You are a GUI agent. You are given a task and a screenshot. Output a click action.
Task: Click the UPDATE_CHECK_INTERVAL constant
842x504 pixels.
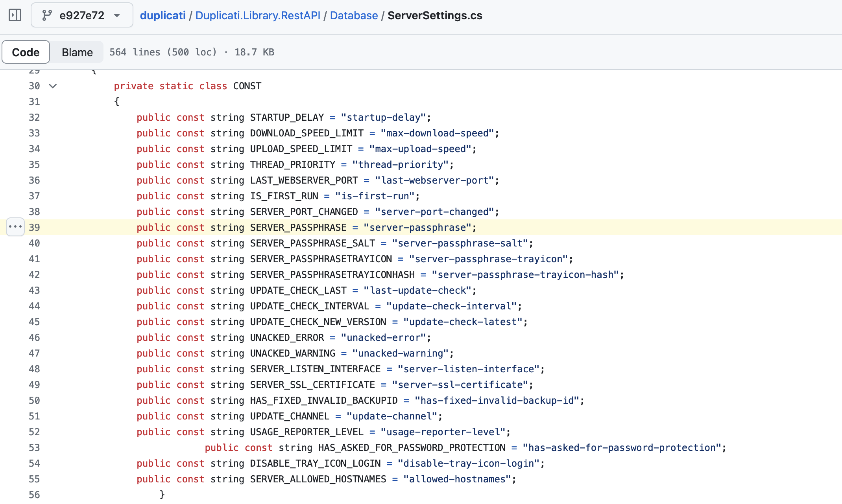coord(310,306)
